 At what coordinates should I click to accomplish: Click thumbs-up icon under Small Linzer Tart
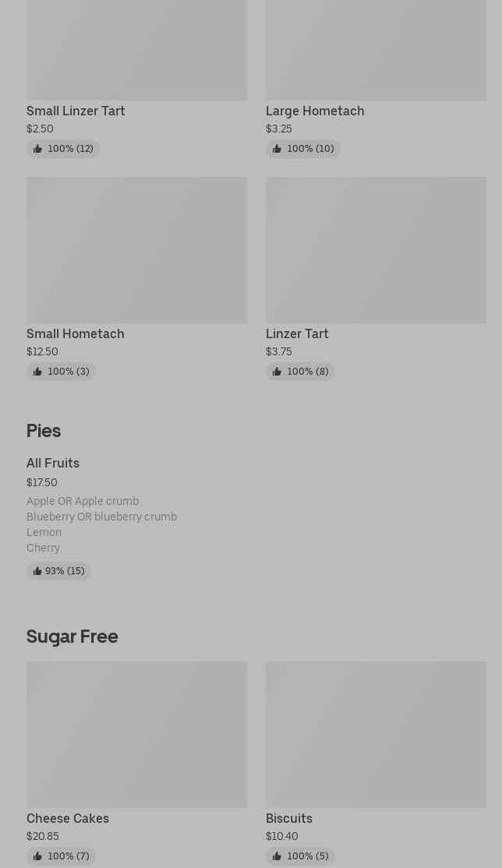pyautogui.click(x=37, y=149)
